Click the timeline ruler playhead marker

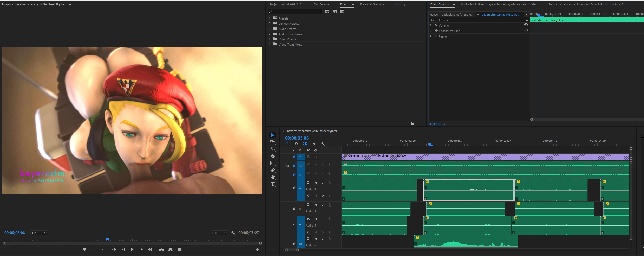(x=430, y=144)
